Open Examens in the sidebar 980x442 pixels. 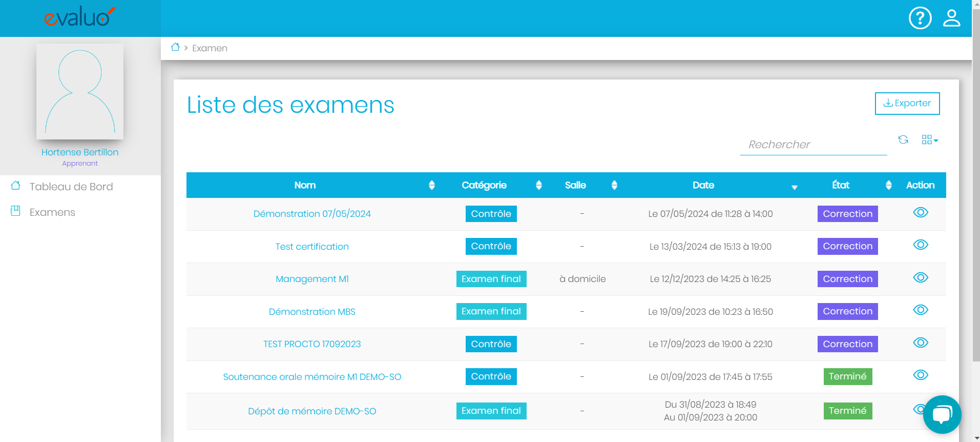pyautogui.click(x=52, y=212)
